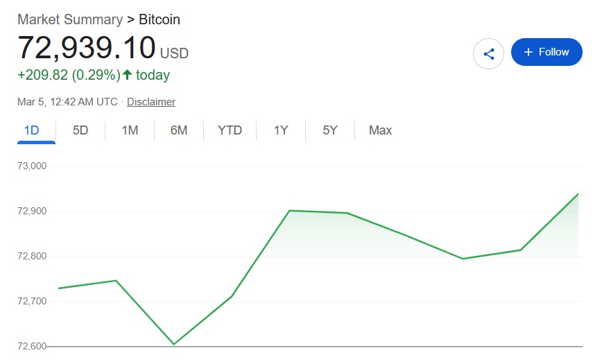Open the Market Summary breadcrumb link
The height and width of the screenshot is (364, 602).
pos(69,19)
